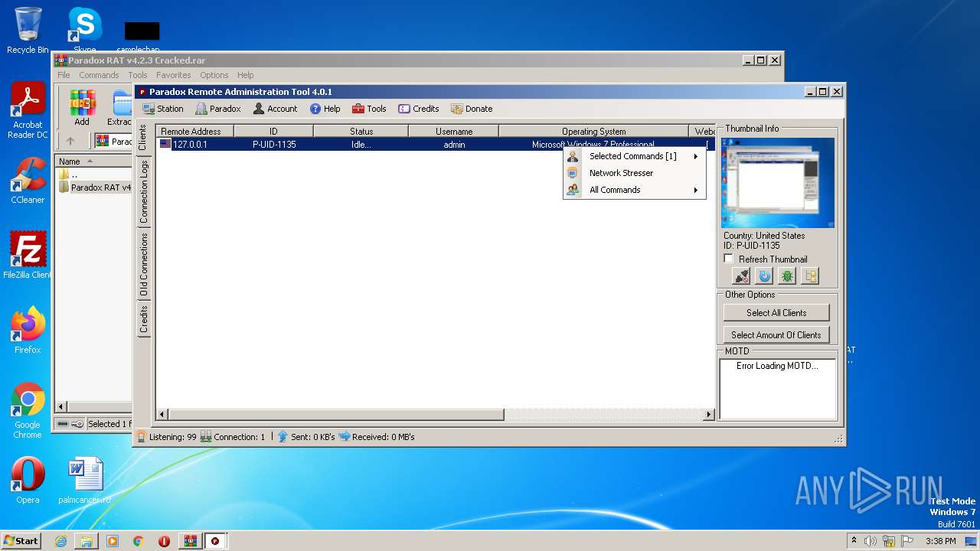Open the WinRAR Tools menu
The image size is (980, 551).
[x=138, y=75]
